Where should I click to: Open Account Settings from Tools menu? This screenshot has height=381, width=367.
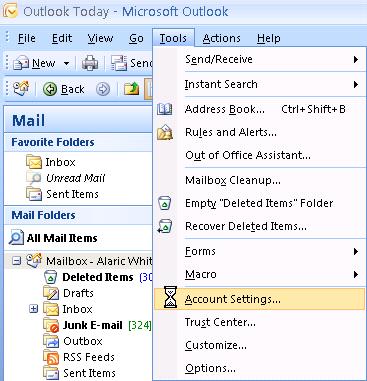pos(258,299)
